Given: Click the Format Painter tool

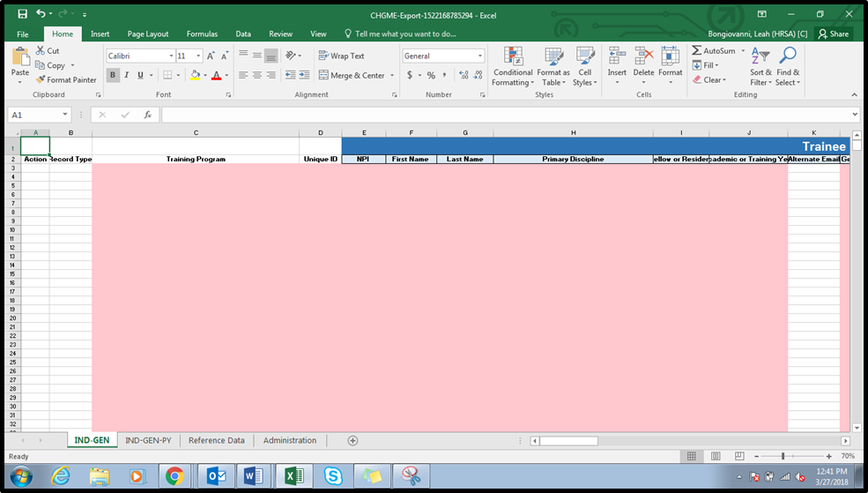Looking at the screenshot, I should pyautogui.click(x=67, y=79).
